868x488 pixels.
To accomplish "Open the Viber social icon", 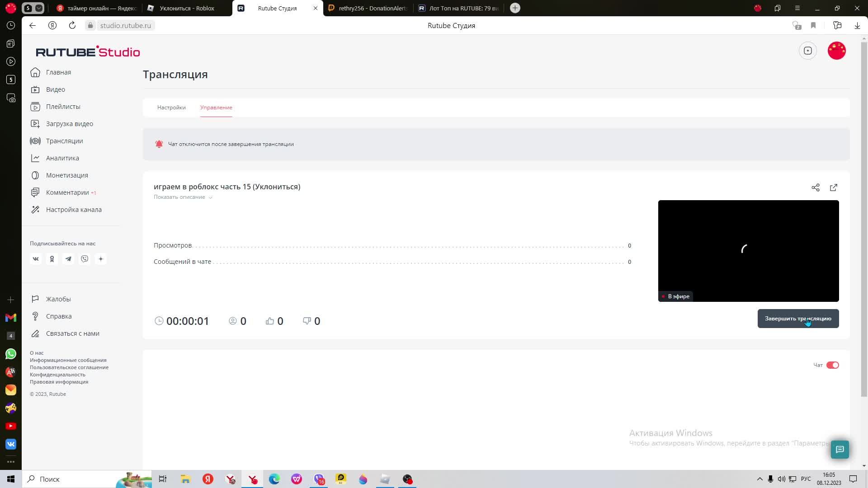I will point(85,259).
